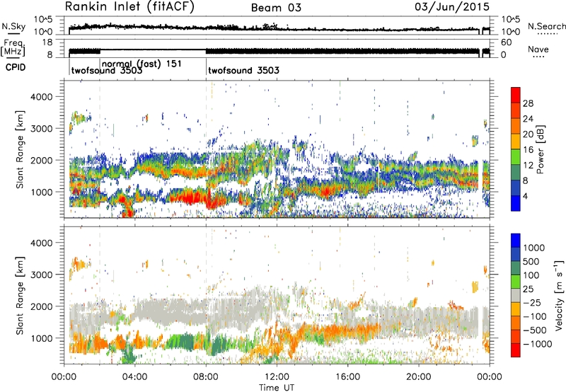Click the '-100' velocity colorbar tick label
566x392 pixels.
tap(535, 316)
